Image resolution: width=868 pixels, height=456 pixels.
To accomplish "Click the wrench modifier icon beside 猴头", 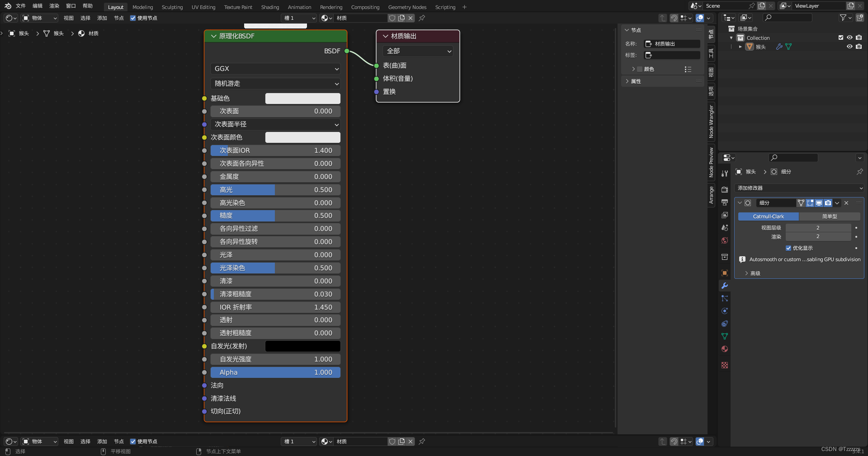I will 779,47.
